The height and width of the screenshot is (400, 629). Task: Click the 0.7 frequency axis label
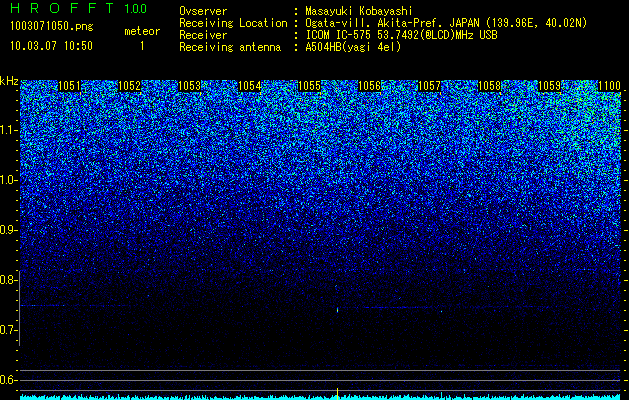pyautogui.click(x=8, y=330)
